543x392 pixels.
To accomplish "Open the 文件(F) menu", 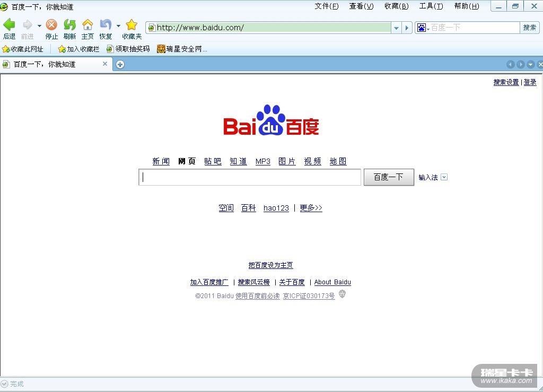I will [327, 6].
